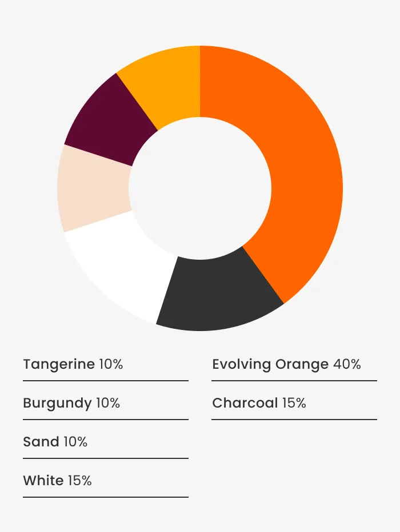Click the 10% value beside Tangerine
Viewport: 400px width, 532px height.
(111, 364)
